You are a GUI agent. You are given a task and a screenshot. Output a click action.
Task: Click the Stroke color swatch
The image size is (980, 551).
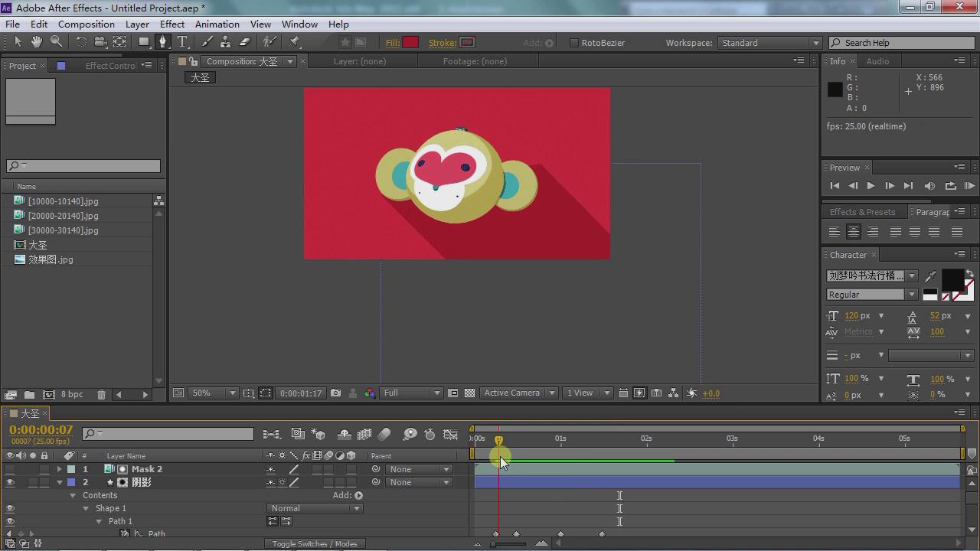[467, 43]
